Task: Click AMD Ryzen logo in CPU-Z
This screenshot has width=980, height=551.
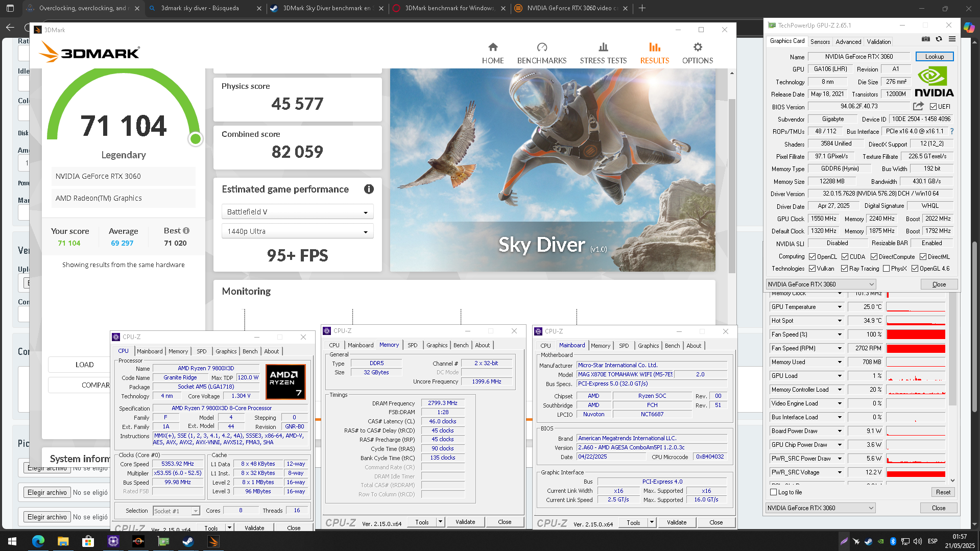Action: point(285,381)
